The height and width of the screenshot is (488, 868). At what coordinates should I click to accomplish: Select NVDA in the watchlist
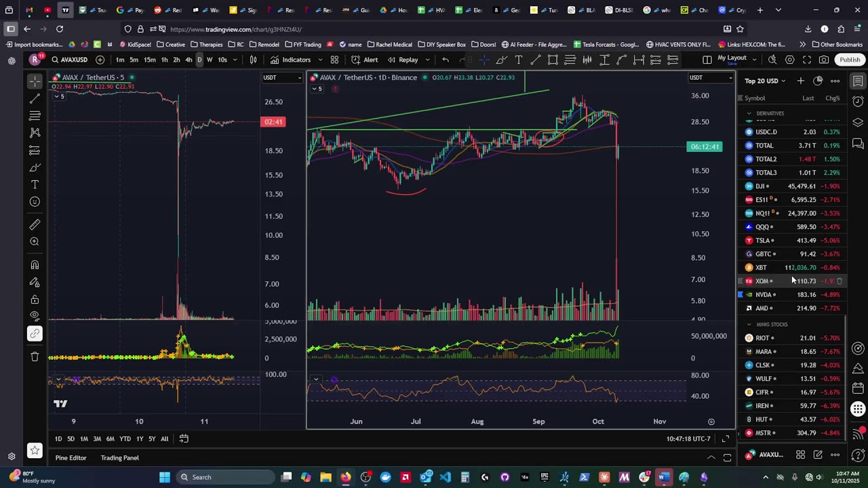pos(793,295)
